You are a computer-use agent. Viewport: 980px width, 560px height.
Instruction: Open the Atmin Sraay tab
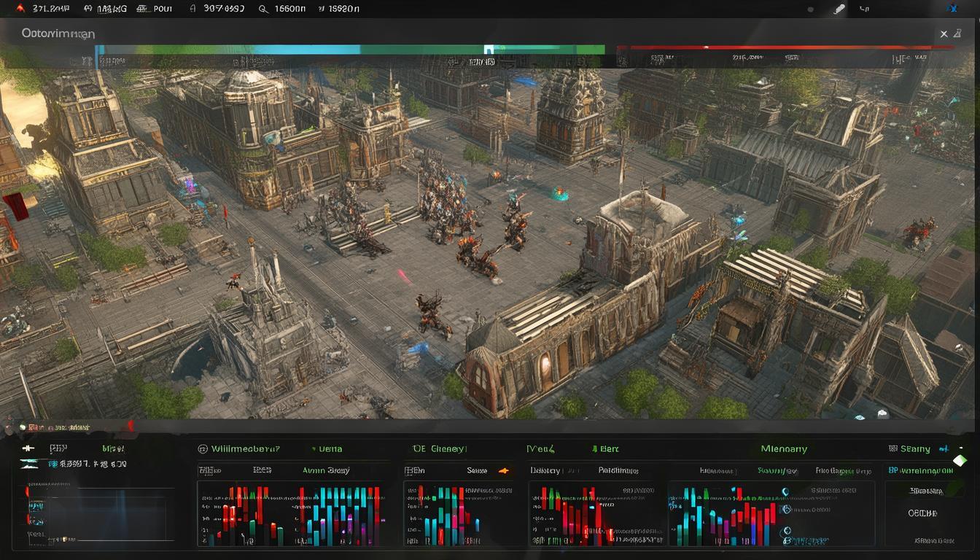coord(326,470)
